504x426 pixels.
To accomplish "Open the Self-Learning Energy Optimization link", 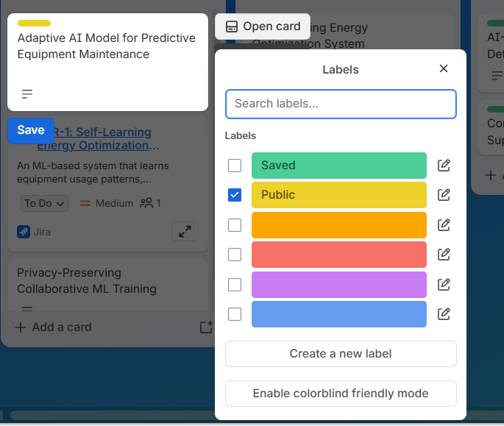I will [98, 138].
